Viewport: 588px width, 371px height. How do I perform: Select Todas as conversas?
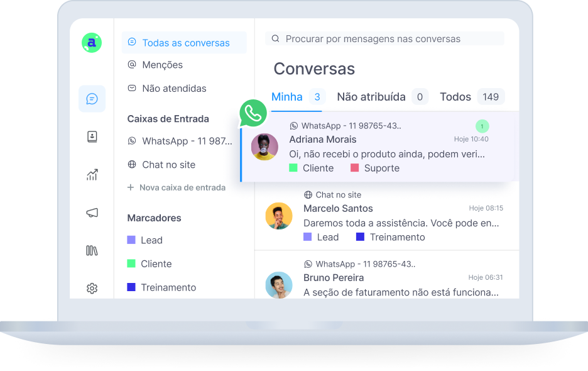point(184,43)
